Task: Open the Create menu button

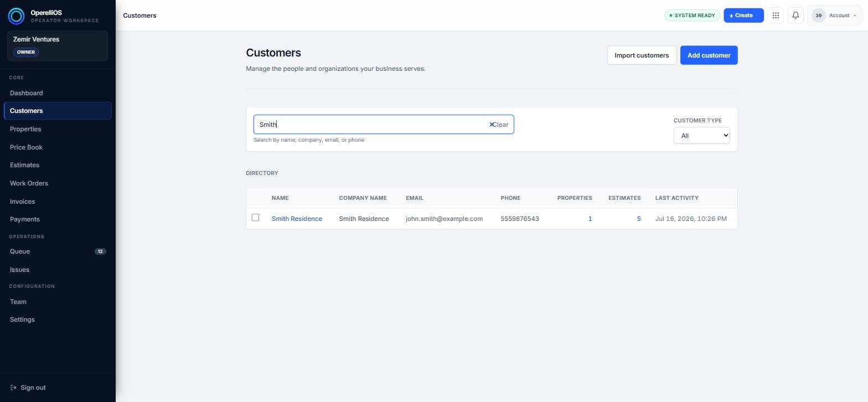Action: pos(743,16)
